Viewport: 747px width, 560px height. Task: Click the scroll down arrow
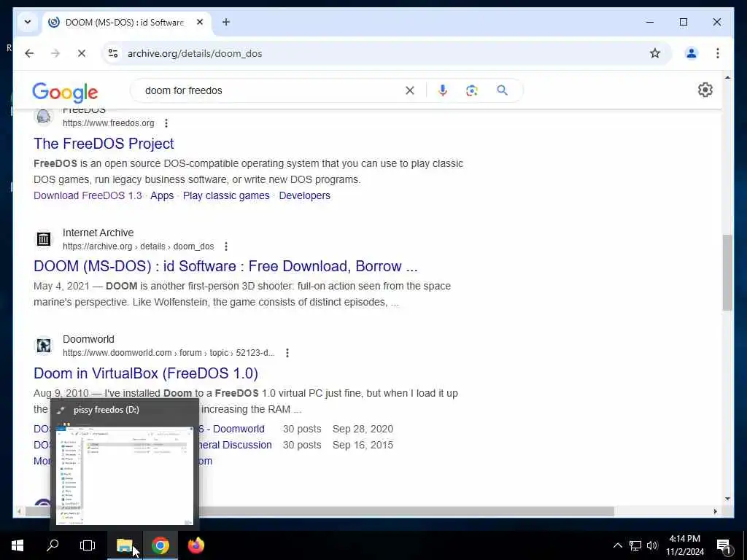coord(727,499)
